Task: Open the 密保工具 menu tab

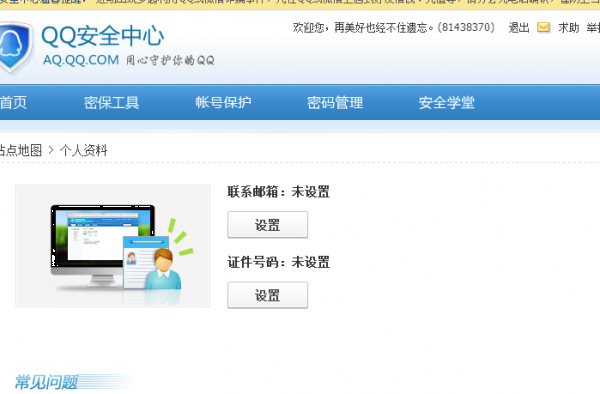Action: click(x=111, y=103)
